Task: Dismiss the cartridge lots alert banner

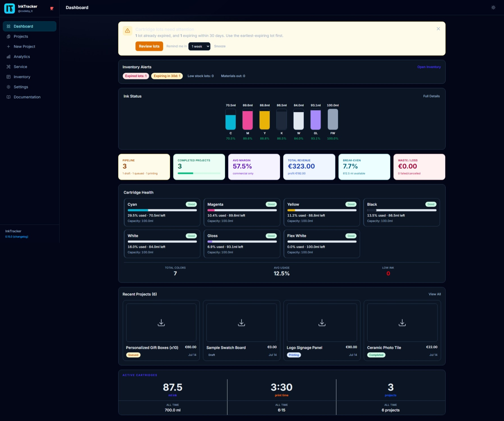Action: click(438, 29)
